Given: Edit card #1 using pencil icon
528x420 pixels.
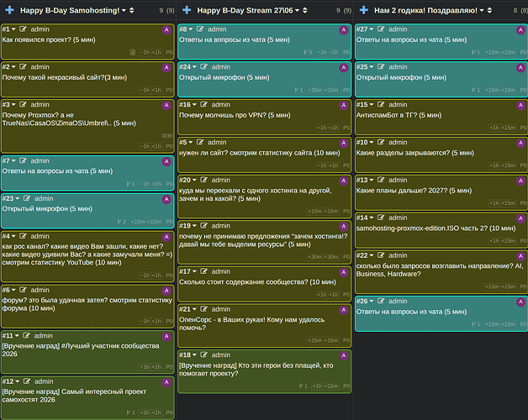Looking at the screenshot, I should 23,29.
